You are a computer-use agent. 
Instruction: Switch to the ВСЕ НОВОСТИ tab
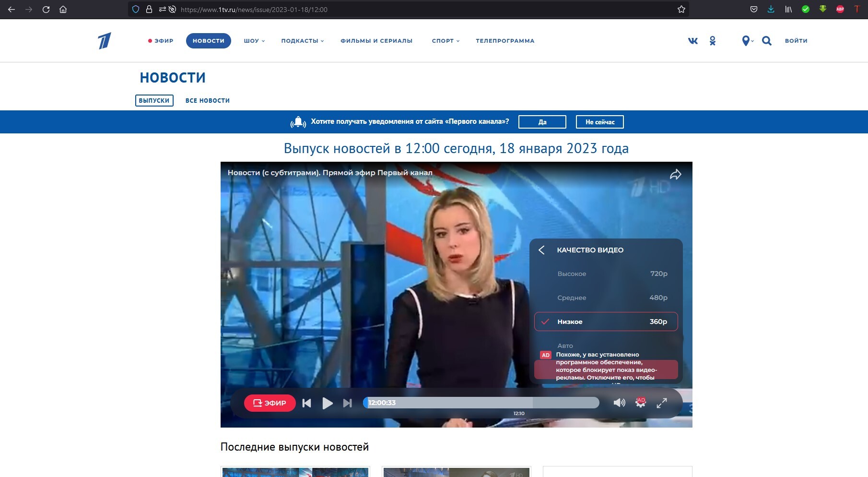(208, 100)
